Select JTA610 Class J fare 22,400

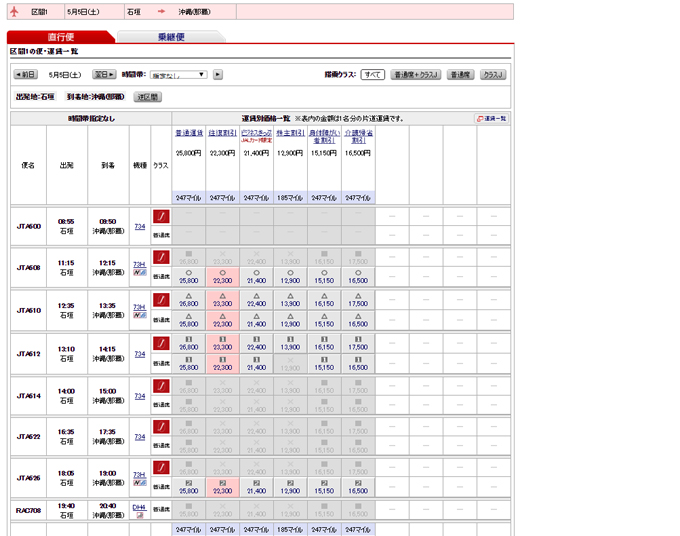(x=256, y=300)
